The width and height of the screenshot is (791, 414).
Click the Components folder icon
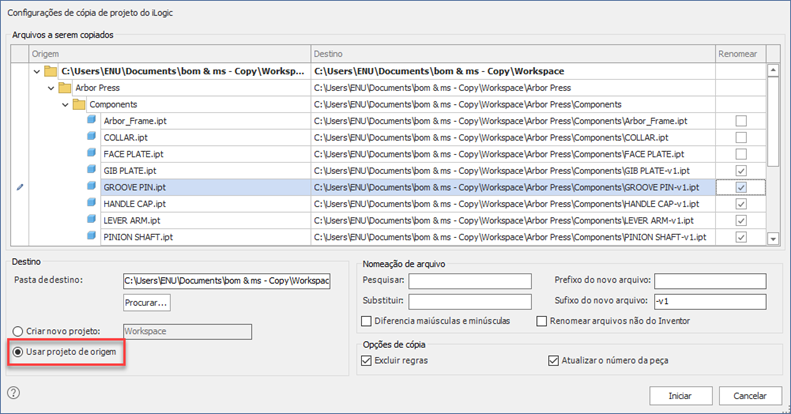[80, 104]
